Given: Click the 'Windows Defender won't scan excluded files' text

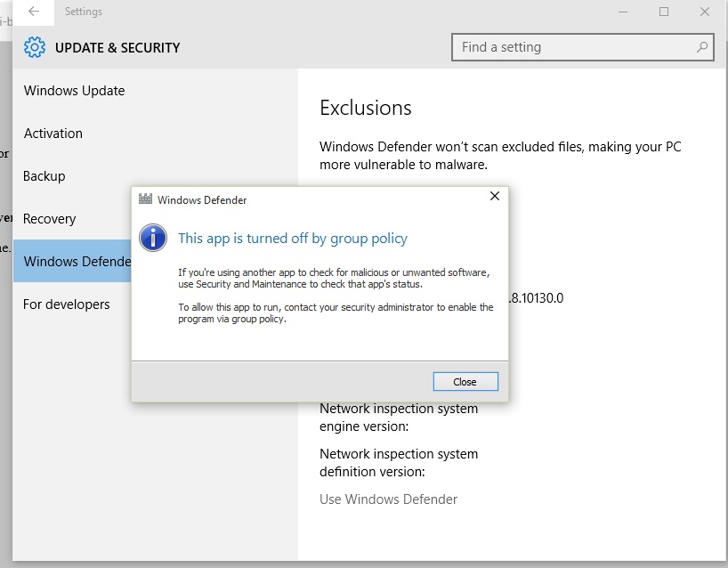Looking at the screenshot, I should click(500, 156).
